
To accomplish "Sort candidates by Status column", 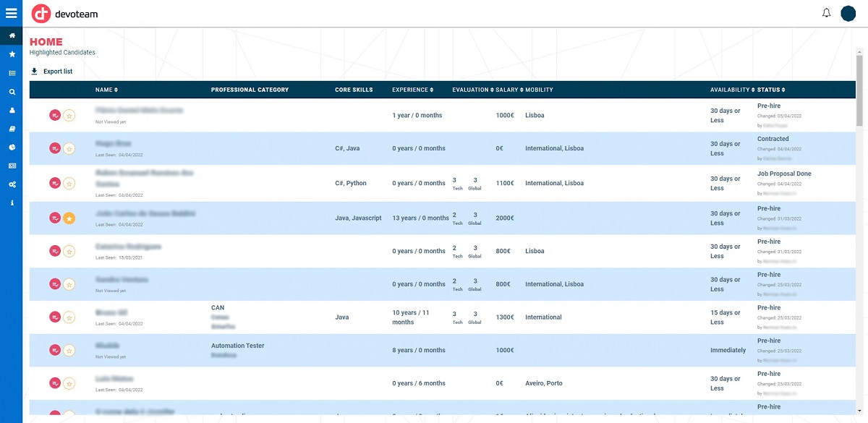I will 770,90.
